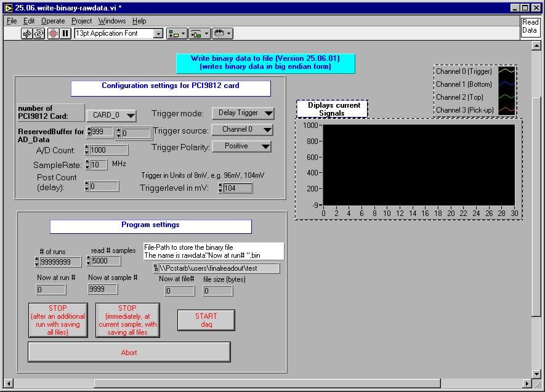545x392 pixels.
Task: Click the START daq button
Action: pyautogui.click(x=206, y=320)
